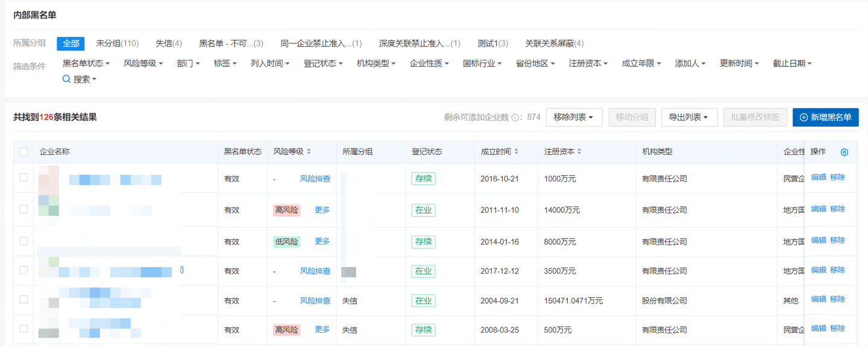Toggle the select-all checkbox in table header
Image resolution: width=868 pixels, height=346 pixels.
tap(24, 152)
